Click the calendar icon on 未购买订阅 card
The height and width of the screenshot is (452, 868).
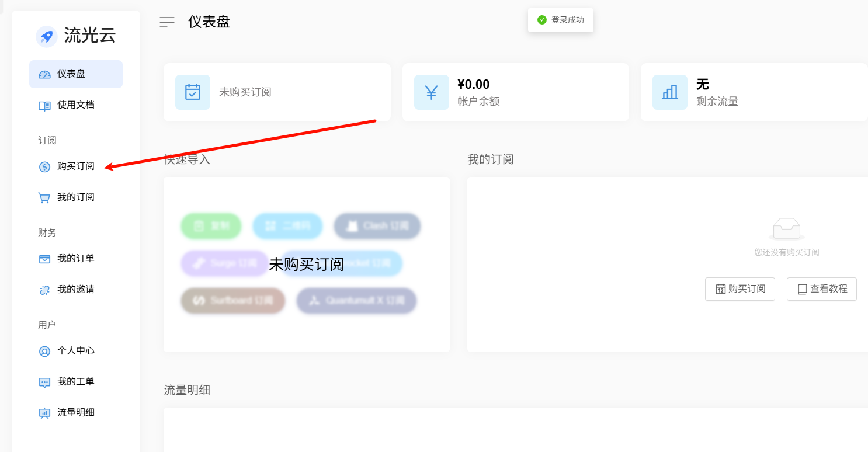(x=193, y=92)
